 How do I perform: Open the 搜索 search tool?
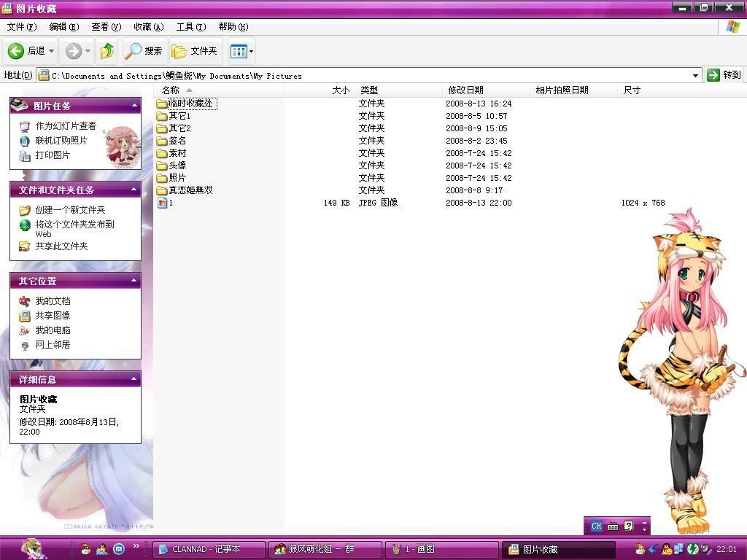[144, 51]
